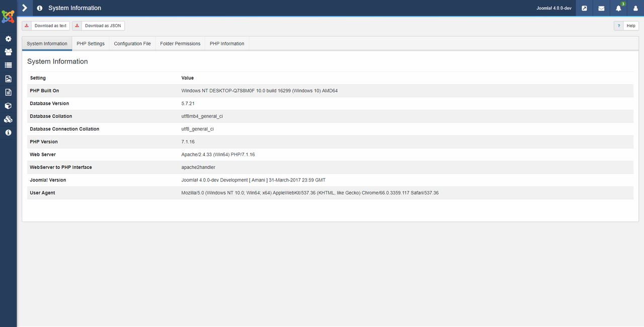Open the user account menu icon

pyautogui.click(x=635, y=8)
